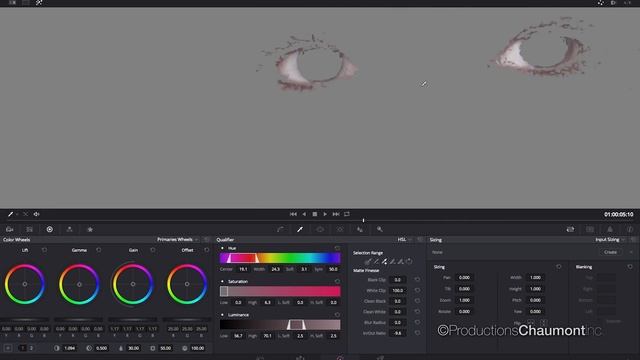The height and width of the screenshot is (360, 640).
Task: Reset the Black Clip value
Action: pos(417,280)
